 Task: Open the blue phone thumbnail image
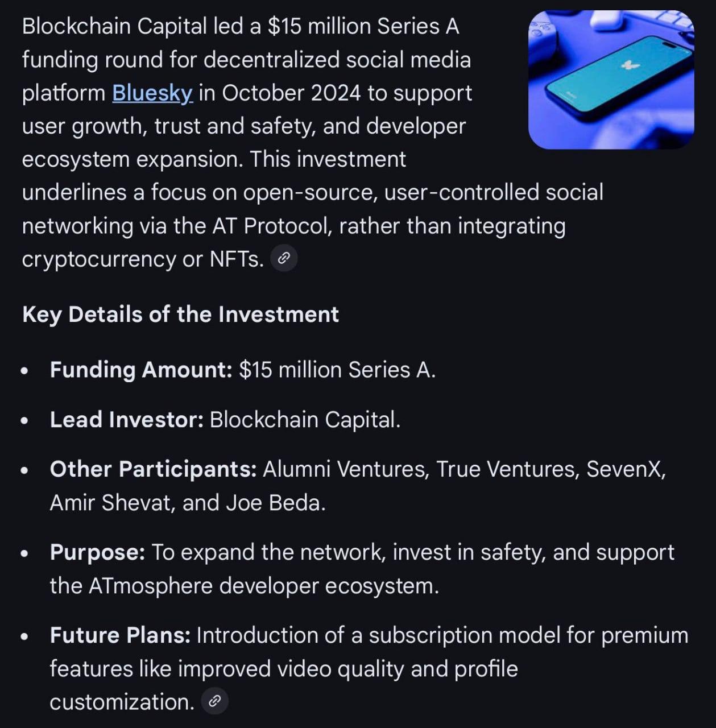pos(611,80)
